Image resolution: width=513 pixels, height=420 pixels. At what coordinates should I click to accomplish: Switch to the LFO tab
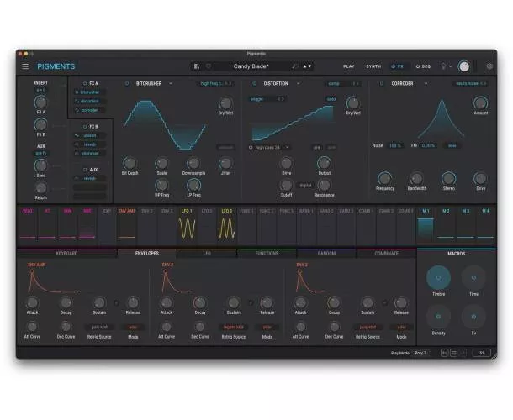207,252
